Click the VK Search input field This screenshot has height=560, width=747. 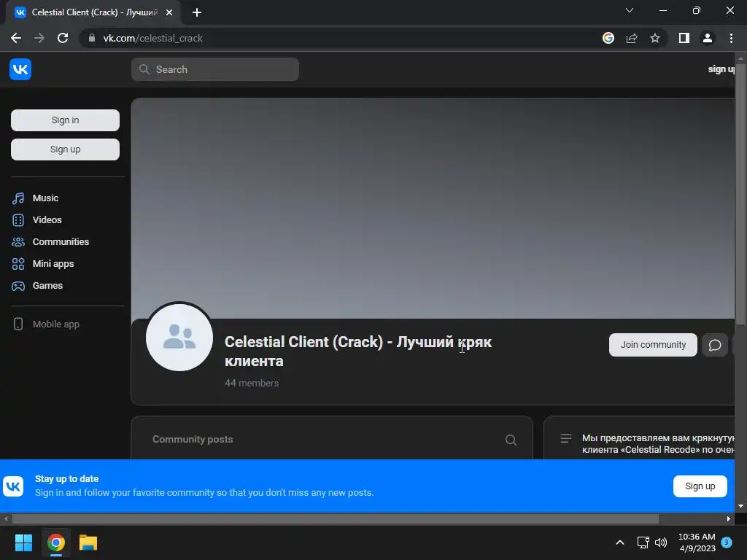coord(215,69)
